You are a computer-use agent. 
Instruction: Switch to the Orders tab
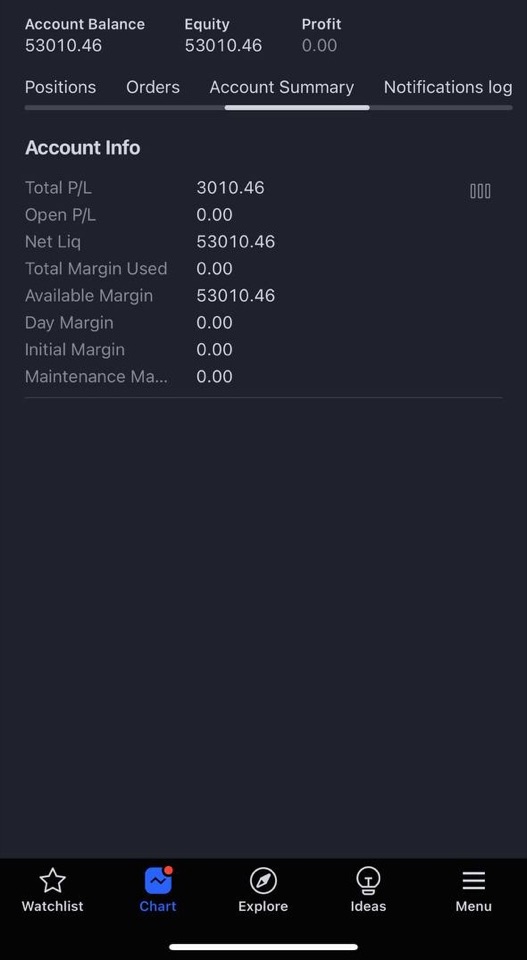click(x=153, y=88)
